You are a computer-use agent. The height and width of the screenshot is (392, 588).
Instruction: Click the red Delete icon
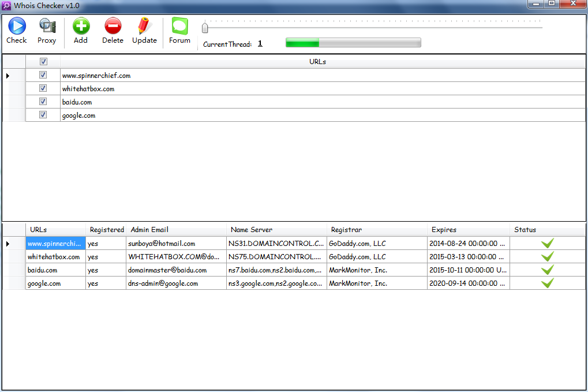tap(113, 27)
